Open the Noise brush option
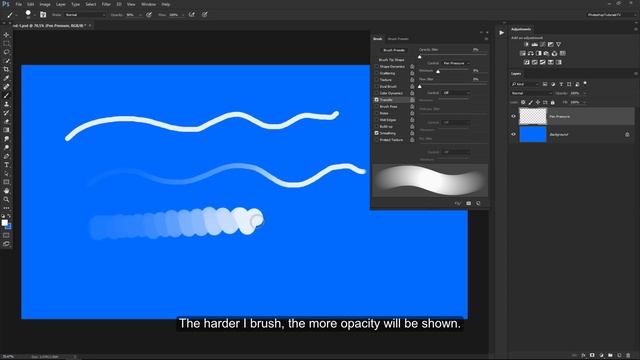This screenshot has width=640, height=360. [x=384, y=113]
